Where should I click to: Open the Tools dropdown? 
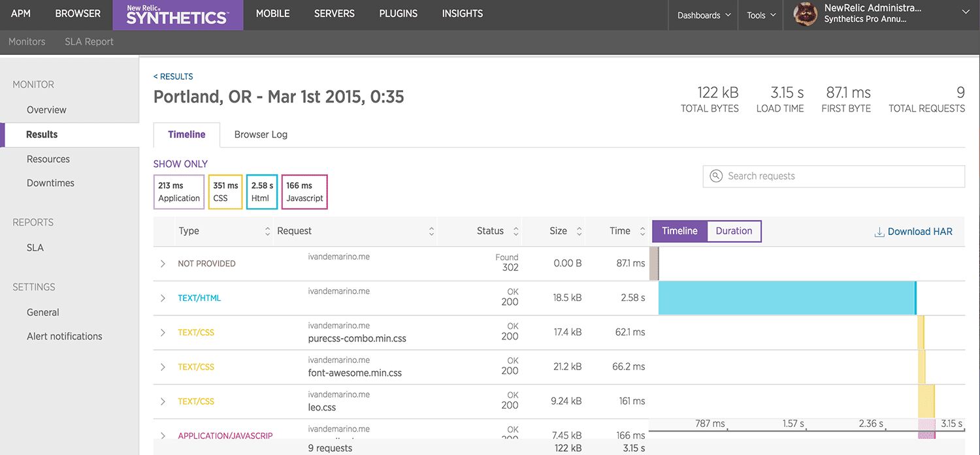click(761, 15)
